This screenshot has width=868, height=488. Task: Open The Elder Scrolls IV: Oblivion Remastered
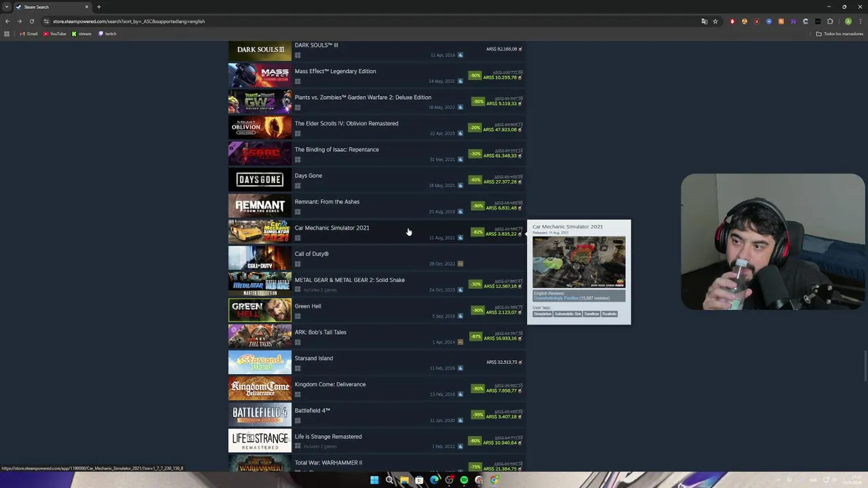point(376,128)
